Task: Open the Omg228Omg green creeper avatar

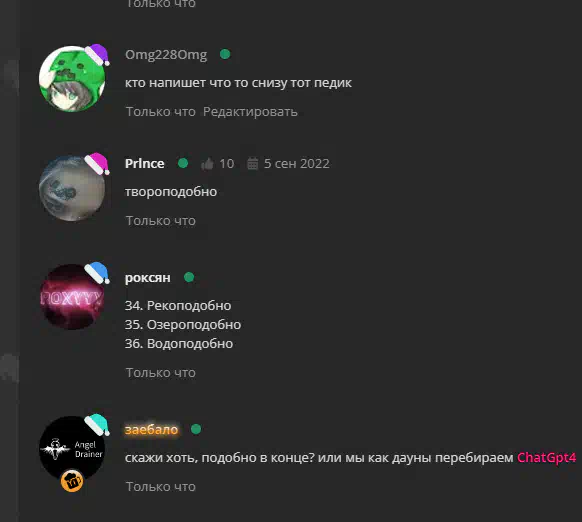Action: coord(72,79)
